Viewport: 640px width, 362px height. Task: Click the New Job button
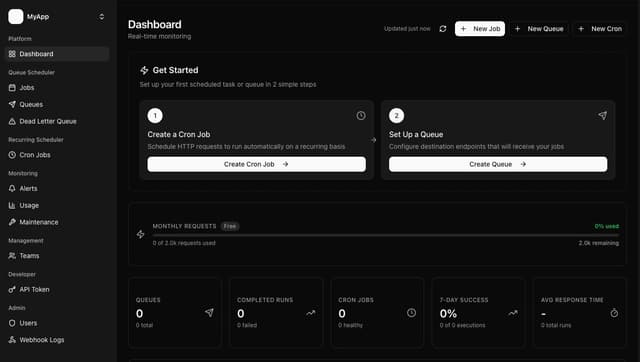(480, 29)
